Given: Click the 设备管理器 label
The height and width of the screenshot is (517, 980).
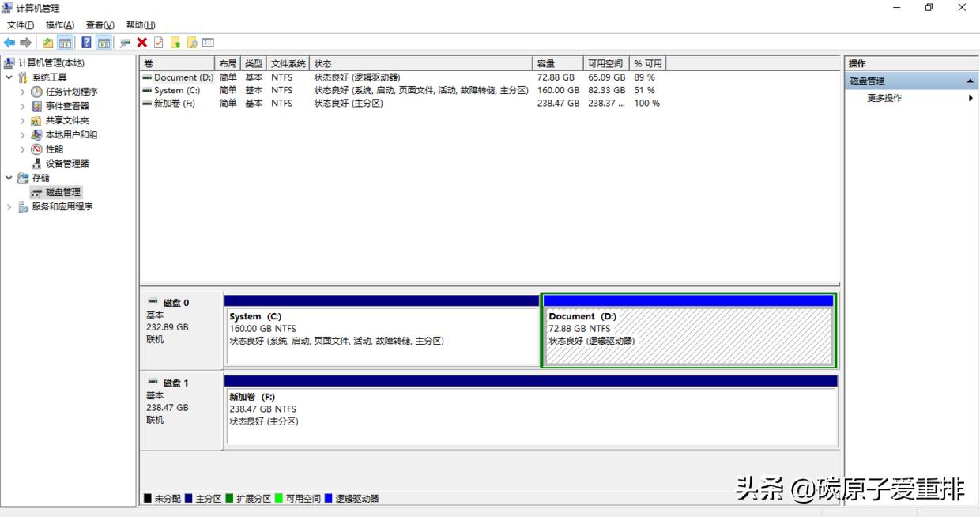Looking at the screenshot, I should point(67,164).
